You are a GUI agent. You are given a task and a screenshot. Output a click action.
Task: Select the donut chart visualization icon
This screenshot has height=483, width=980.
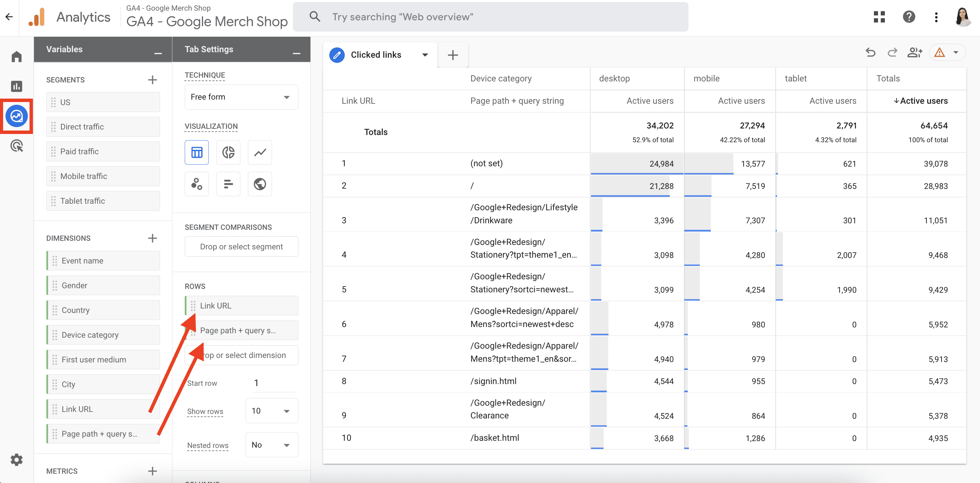click(x=228, y=152)
